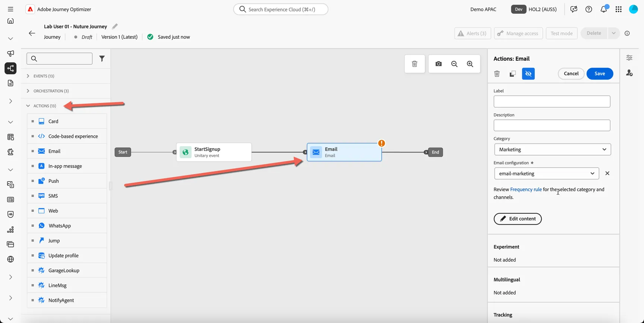The image size is (644, 323).
Task: Edit journey name with pencil icon
Action: point(115,26)
